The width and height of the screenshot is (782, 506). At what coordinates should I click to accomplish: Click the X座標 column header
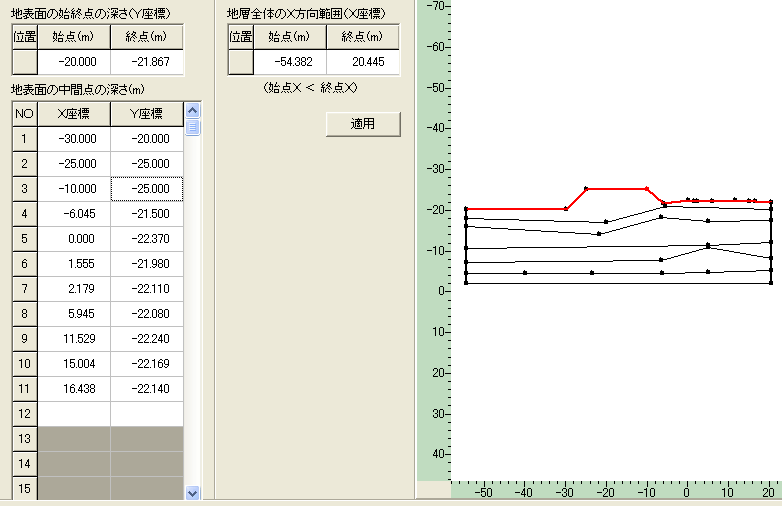[x=74, y=114]
